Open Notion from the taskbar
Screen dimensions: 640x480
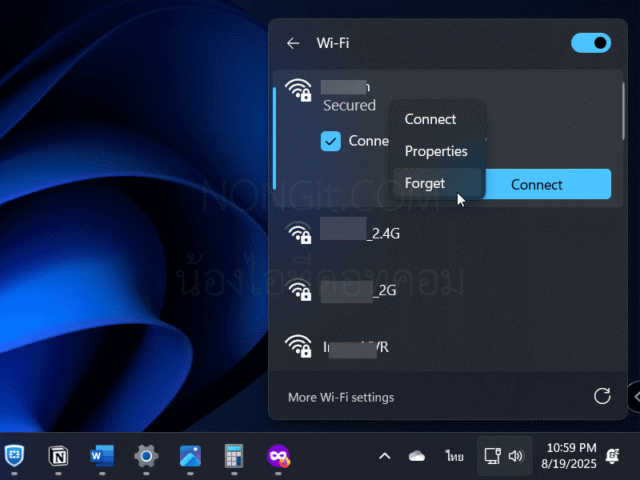tap(58, 456)
